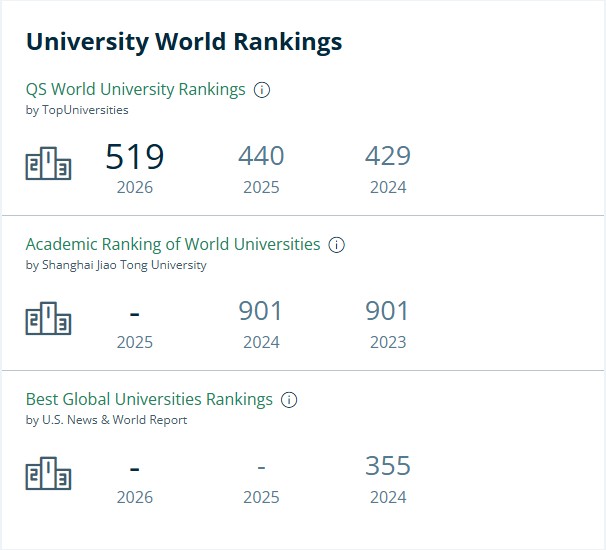This screenshot has width=606, height=550.
Task: Click podium icon in QS rankings row
Action: [x=48, y=163]
